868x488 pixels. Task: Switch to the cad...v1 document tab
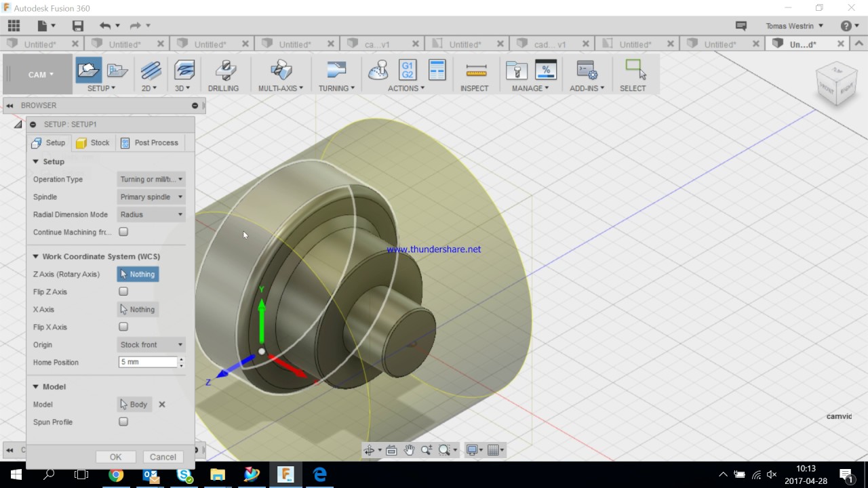553,44
